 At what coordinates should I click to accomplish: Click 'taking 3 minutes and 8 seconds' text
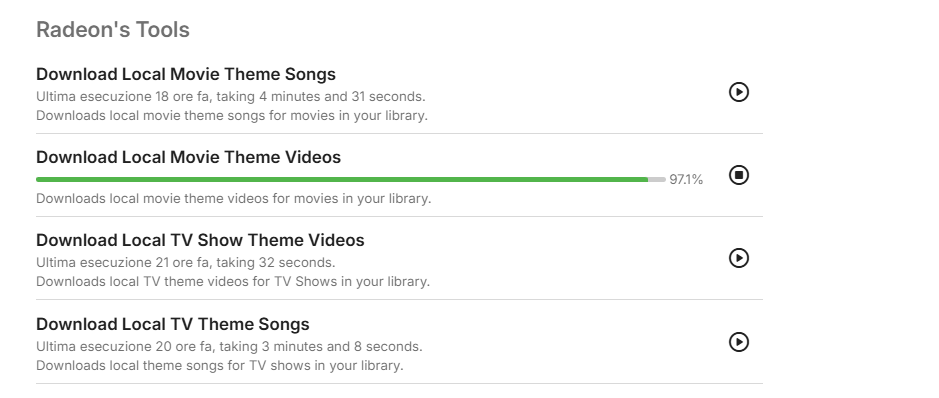(320, 347)
